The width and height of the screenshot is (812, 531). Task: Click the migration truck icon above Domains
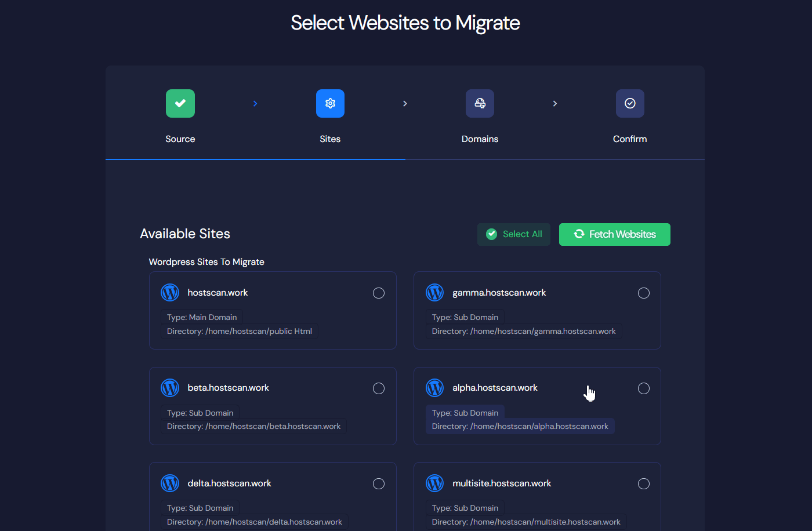pyautogui.click(x=480, y=103)
